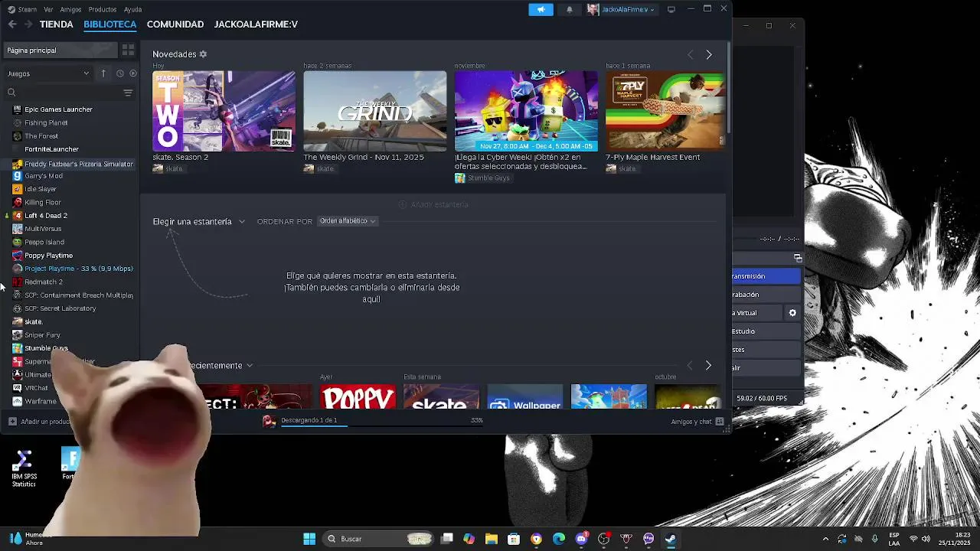This screenshot has height=551, width=980.
Task: Open File Explorer from the taskbar
Action: pos(492,539)
